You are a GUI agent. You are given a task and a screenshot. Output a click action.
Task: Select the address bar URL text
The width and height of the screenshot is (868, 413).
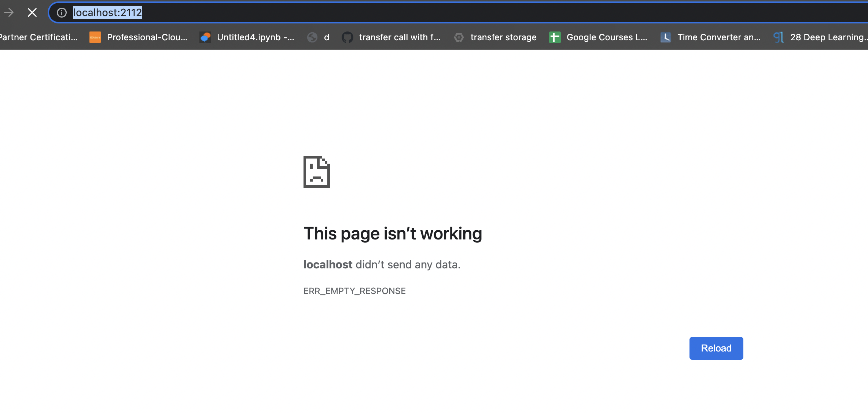[107, 12]
